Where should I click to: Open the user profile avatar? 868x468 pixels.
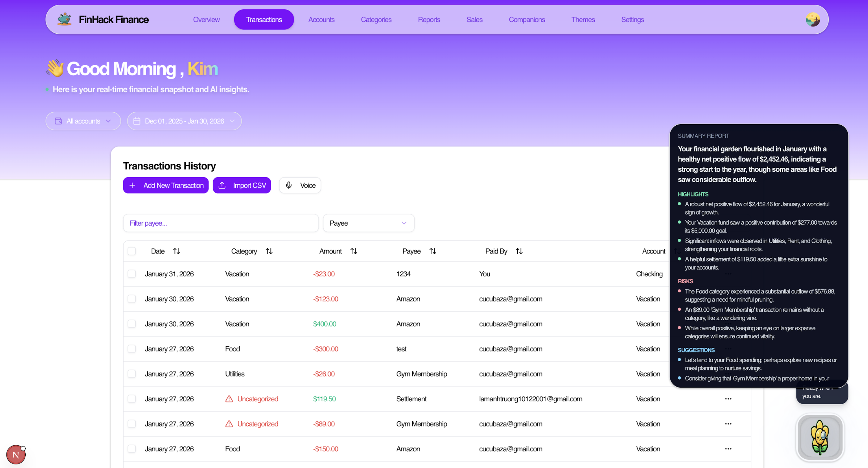[813, 20]
